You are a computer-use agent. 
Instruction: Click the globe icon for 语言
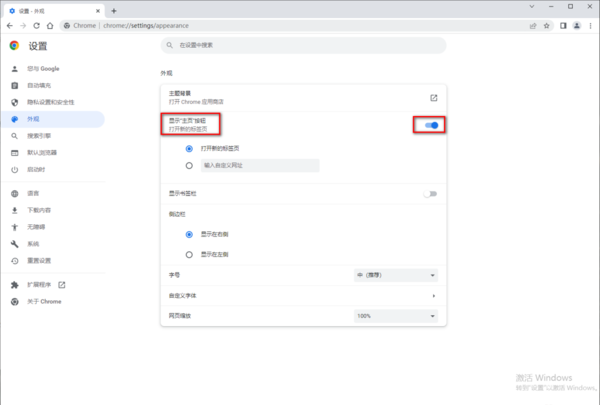(x=15, y=193)
